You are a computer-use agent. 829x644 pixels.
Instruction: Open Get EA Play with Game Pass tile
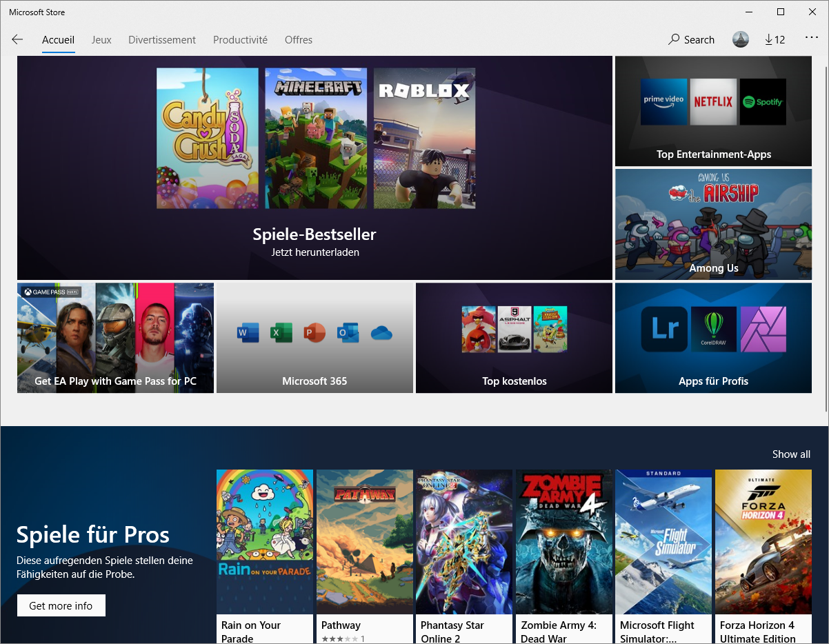[x=115, y=338]
